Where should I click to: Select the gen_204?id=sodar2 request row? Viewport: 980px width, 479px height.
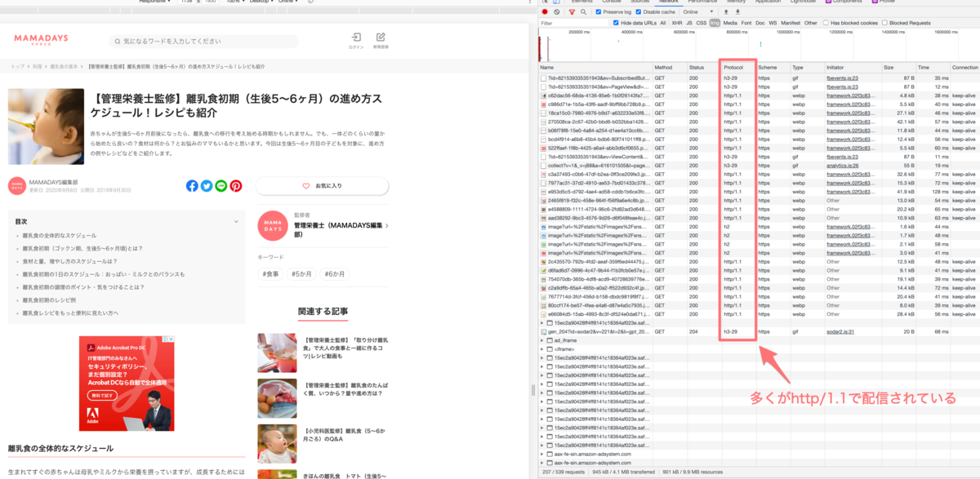759,332
